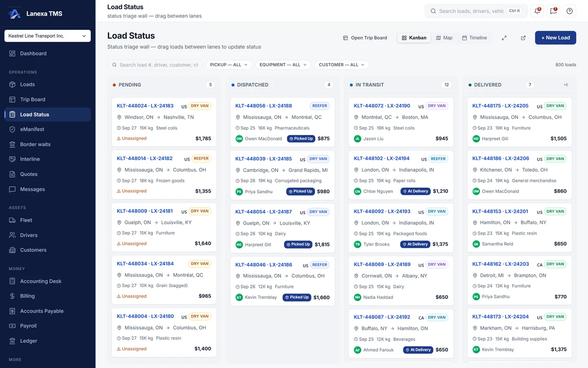Click the Billing dollar sign icon
Viewport: 588px width, 368px height.
12,296
